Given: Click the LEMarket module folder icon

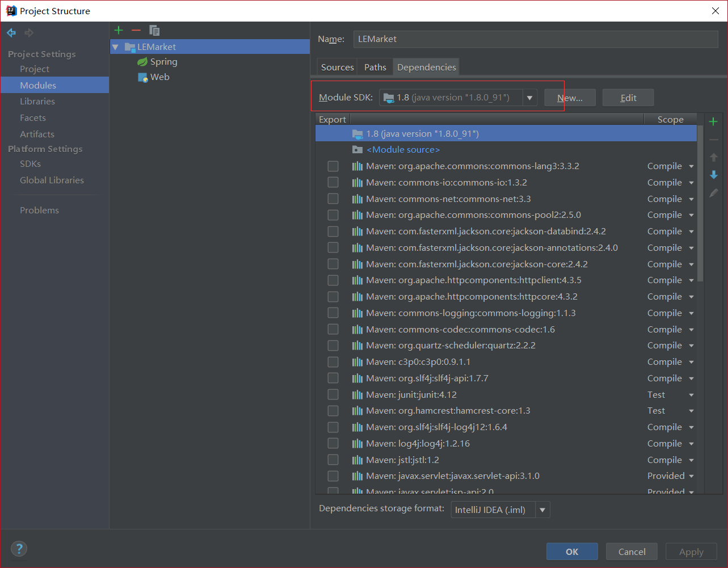Looking at the screenshot, I should point(130,47).
